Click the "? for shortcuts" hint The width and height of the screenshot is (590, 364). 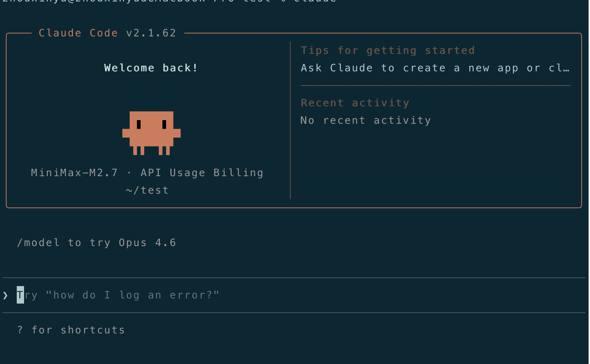click(x=71, y=330)
